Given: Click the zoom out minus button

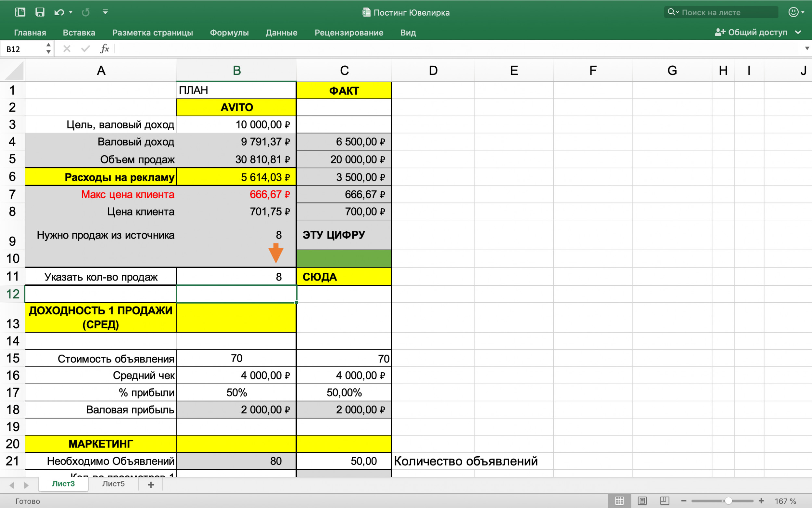Looking at the screenshot, I should (x=684, y=501).
